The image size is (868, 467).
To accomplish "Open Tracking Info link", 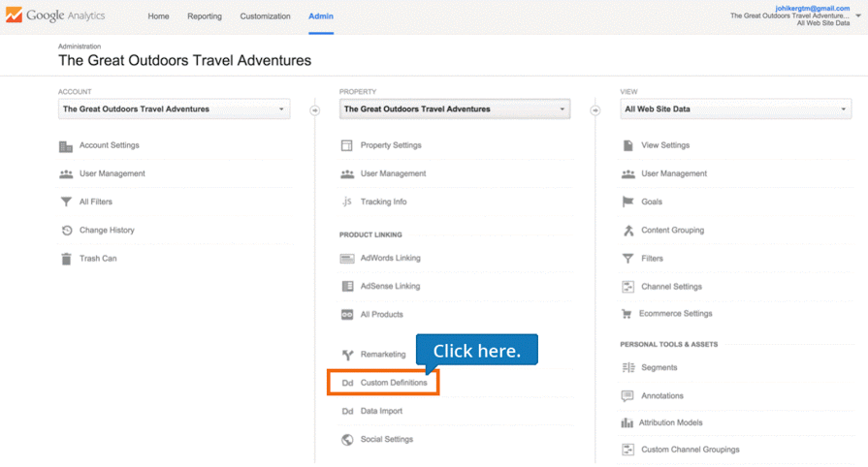I will click(x=384, y=202).
